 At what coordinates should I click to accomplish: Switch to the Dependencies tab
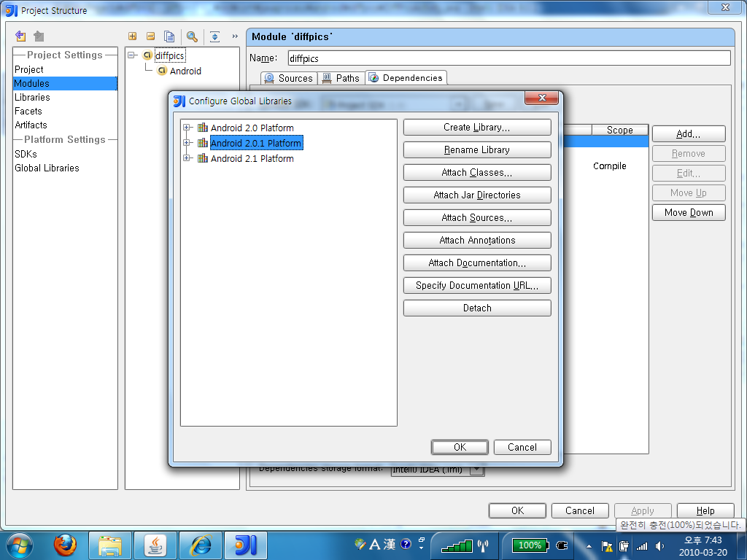406,77
